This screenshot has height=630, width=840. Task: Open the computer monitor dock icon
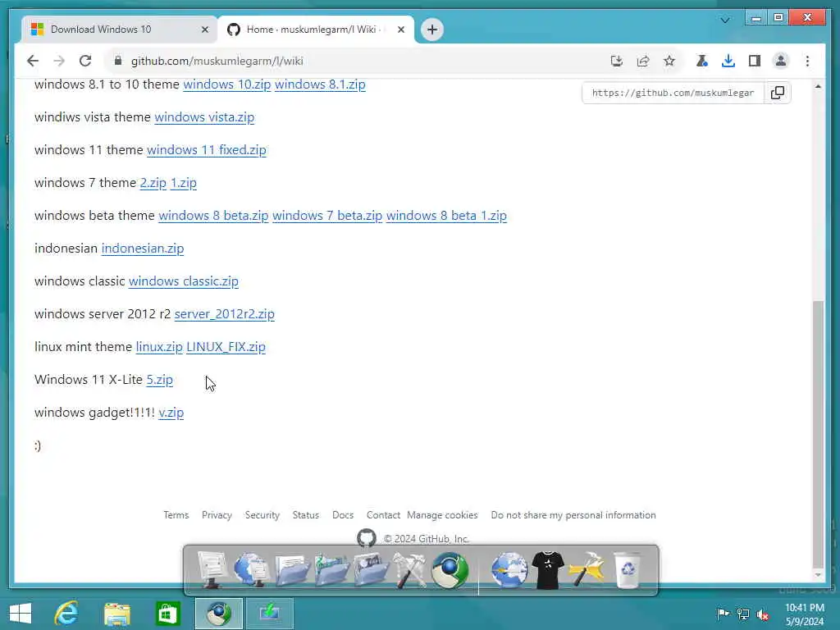click(x=212, y=570)
